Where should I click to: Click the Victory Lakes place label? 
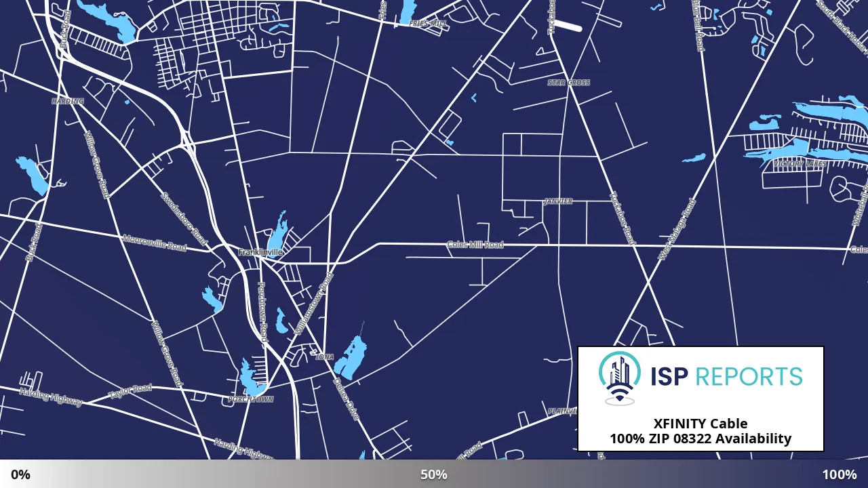(800, 164)
